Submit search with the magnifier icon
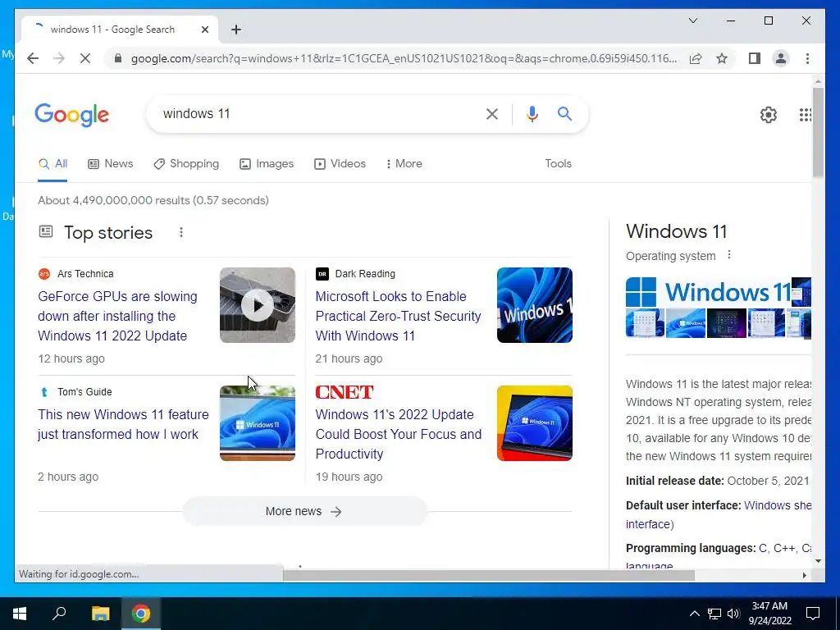This screenshot has width=840, height=630. (x=564, y=113)
